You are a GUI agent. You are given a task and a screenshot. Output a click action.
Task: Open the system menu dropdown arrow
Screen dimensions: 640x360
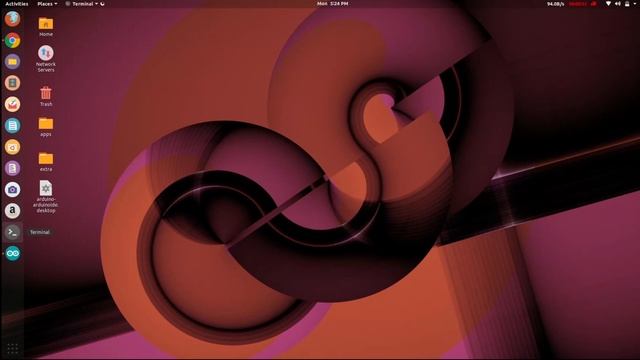click(x=636, y=4)
